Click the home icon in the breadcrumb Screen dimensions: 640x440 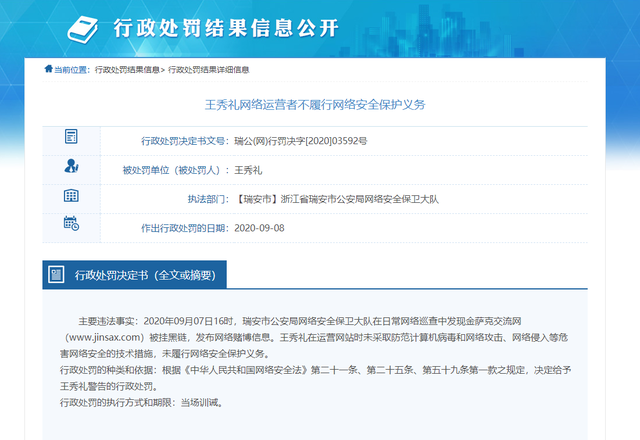click(x=48, y=69)
